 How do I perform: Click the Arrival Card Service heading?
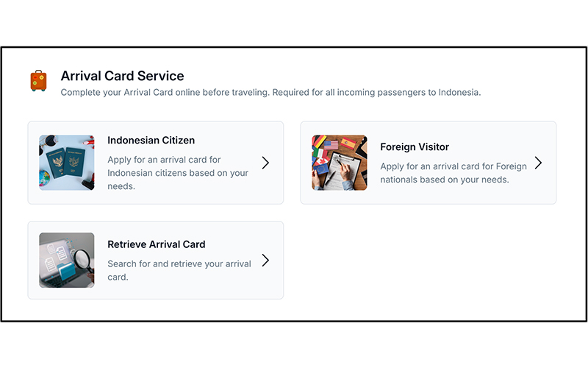pyautogui.click(x=122, y=76)
